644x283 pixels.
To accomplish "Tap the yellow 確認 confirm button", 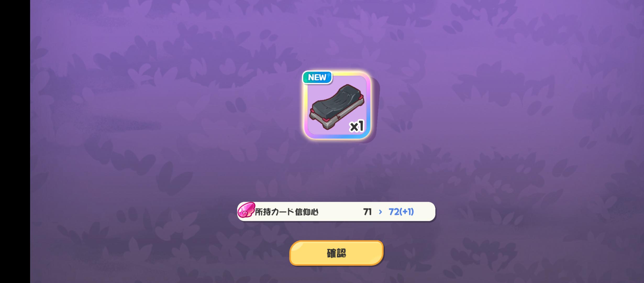I will point(336,253).
